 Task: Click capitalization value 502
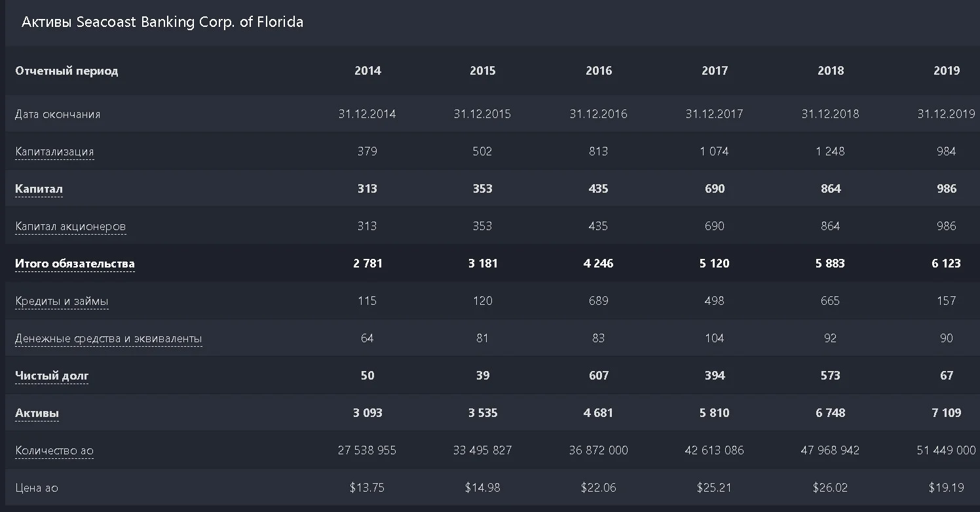point(483,151)
